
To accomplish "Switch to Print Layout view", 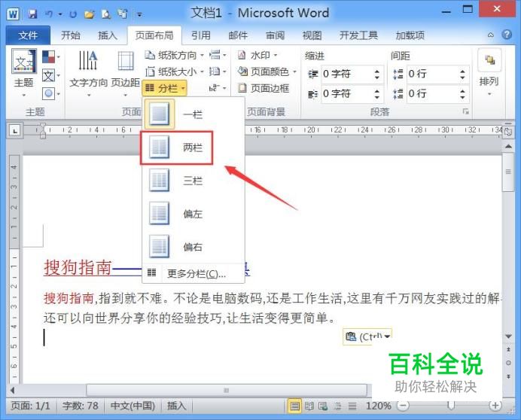I will pos(294,406).
